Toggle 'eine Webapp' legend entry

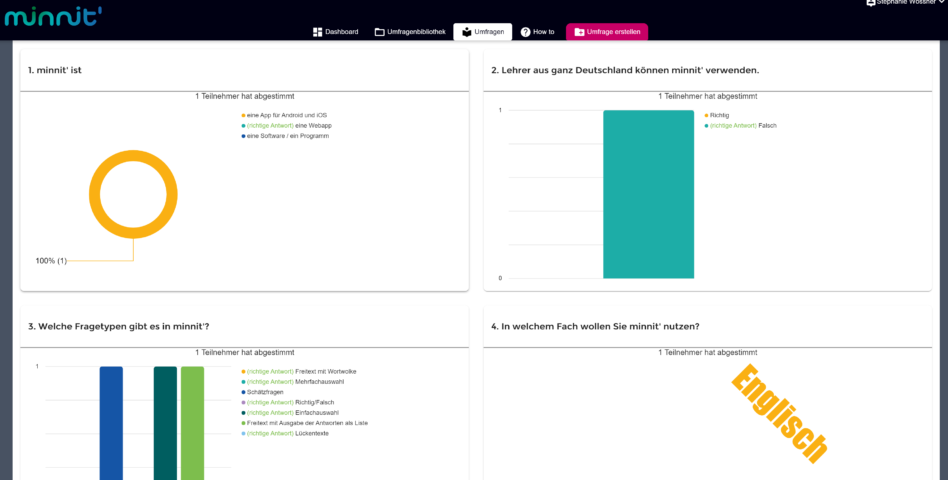[x=288, y=126]
